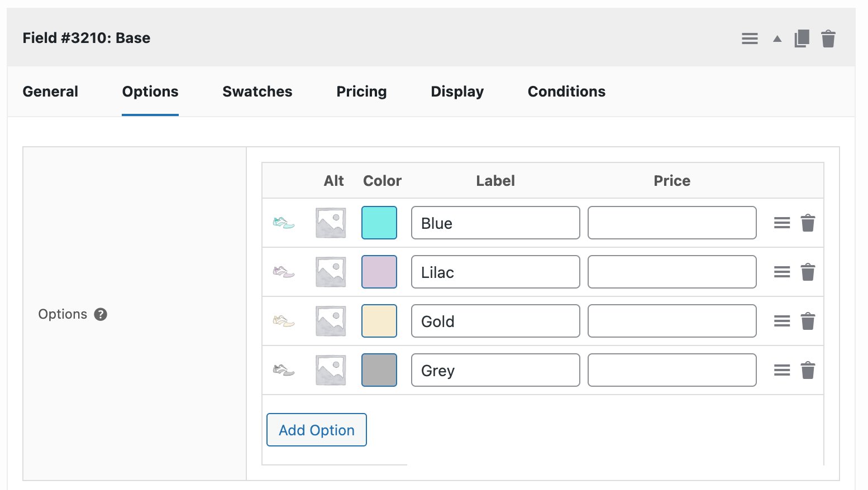The height and width of the screenshot is (490, 868).
Task: Open the Options help question mark
Action: (100, 314)
